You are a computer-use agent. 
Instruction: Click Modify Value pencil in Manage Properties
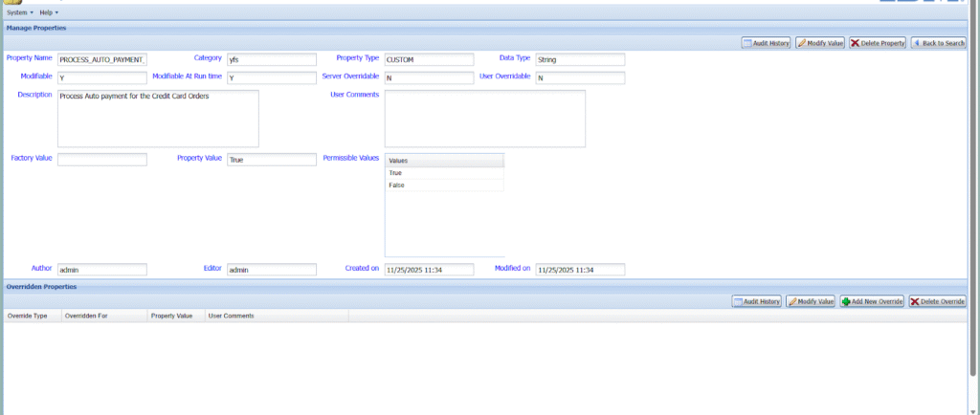pyautogui.click(x=820, y=43)
